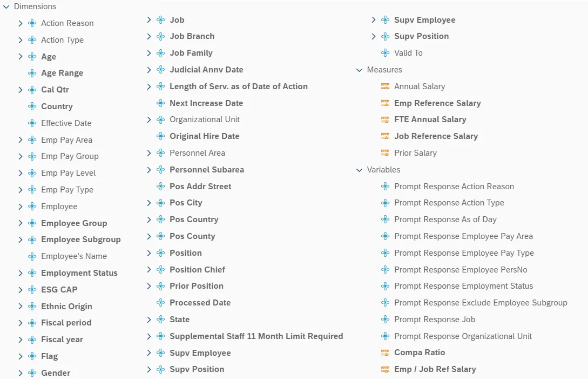Viewport: 588px width, 379px height.
Task: Click the icon next to Pos Addr Street
Action: click(x=160, y=187)
